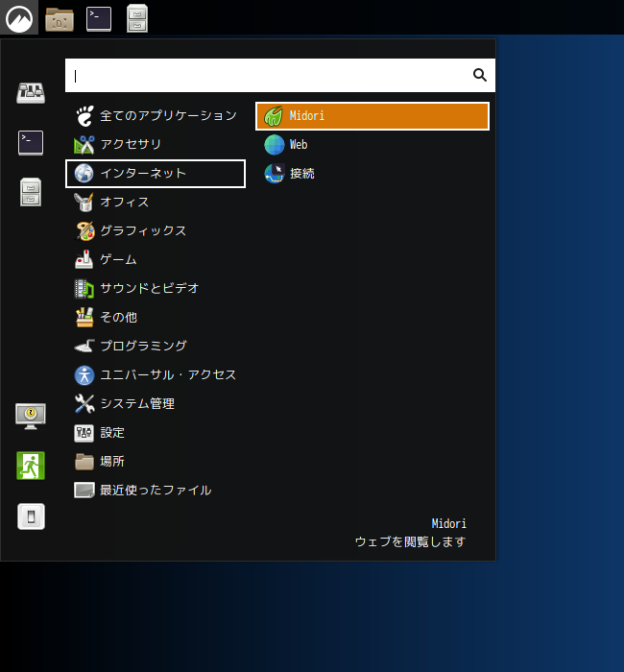
Task: Open the グラフィックス category
Action: [156, 231]
